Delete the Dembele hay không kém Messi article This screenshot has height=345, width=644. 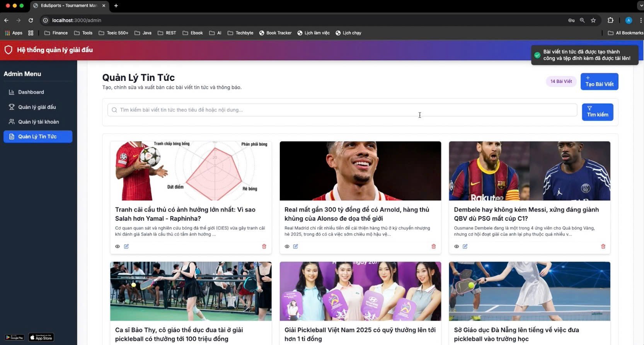[603, 246]
